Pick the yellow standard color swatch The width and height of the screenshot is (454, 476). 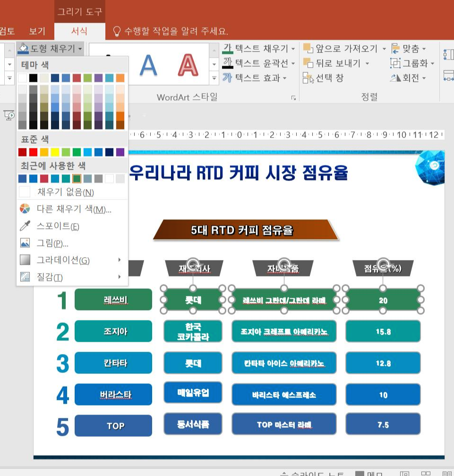point(55,152)
